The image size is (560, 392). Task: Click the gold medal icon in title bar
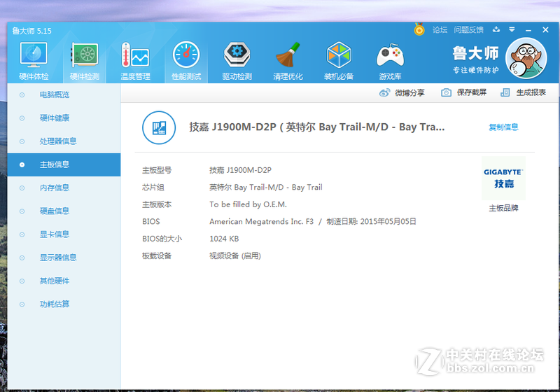point(419,29)
